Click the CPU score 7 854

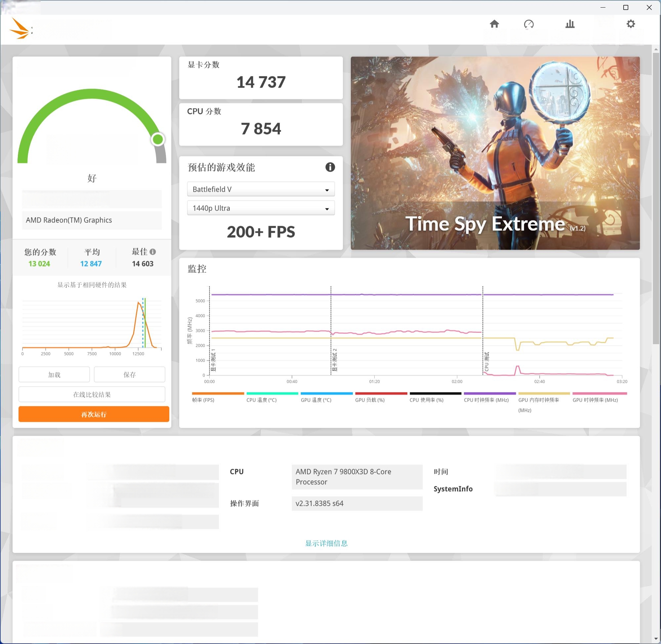pos(261,129)
